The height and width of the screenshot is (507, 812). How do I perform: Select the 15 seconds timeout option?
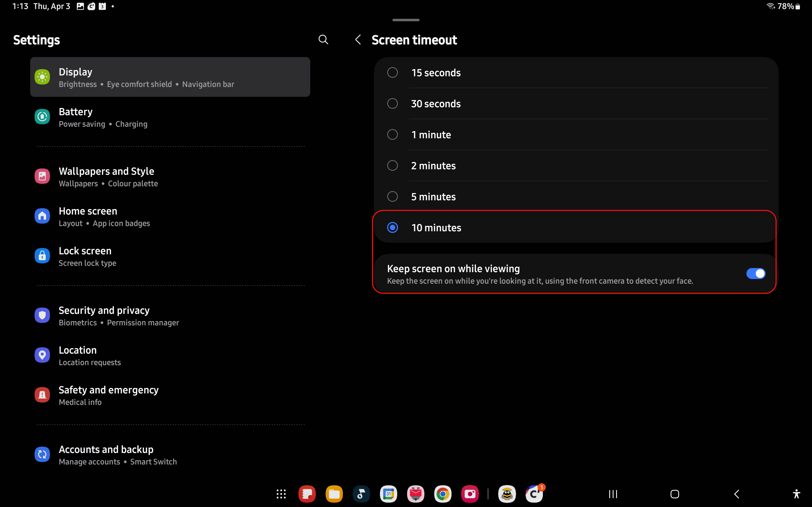pyautogui.click(x=393, y=72)
